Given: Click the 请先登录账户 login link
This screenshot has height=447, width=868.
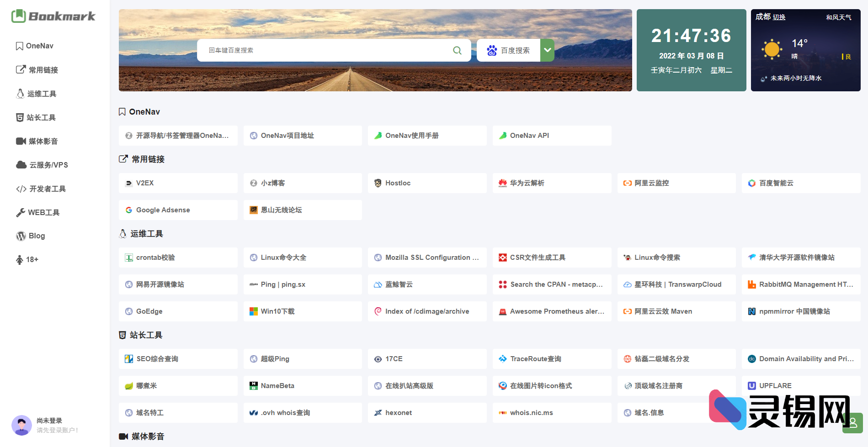Looking at the screenshot, I should coord(57,430).
